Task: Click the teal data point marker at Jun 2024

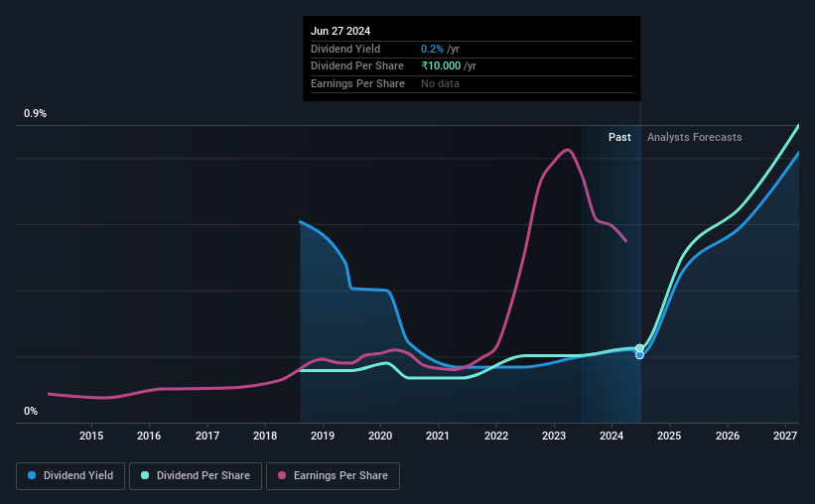Action: (640, 348)
